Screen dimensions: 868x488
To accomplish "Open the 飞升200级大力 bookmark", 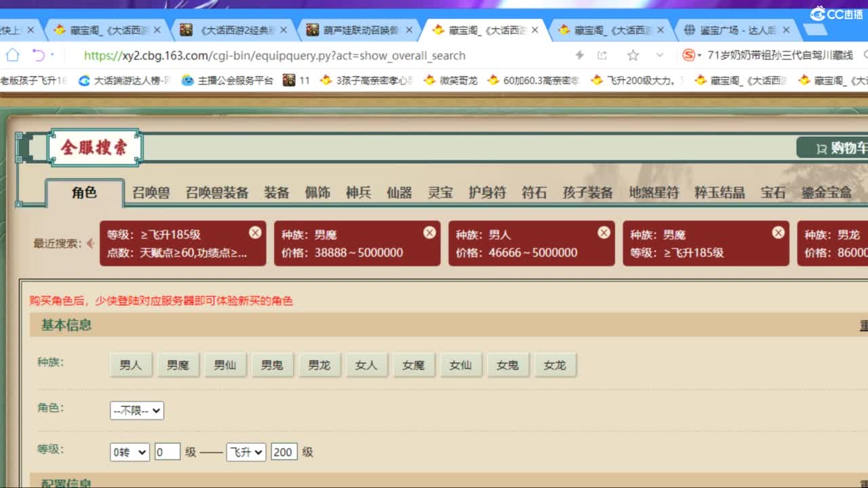I will point(637,80).
